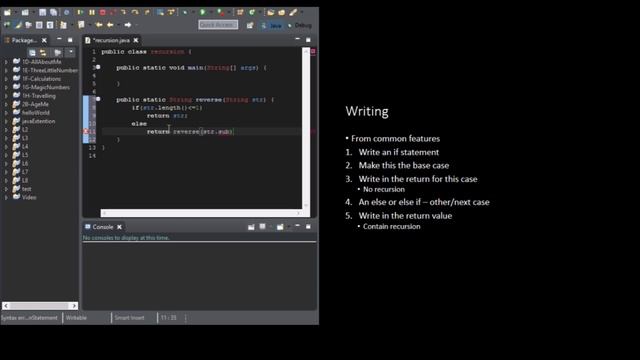Click the New Java Class icon
Image resolution: width=640 pixels, height=360 pixels.
252,12
